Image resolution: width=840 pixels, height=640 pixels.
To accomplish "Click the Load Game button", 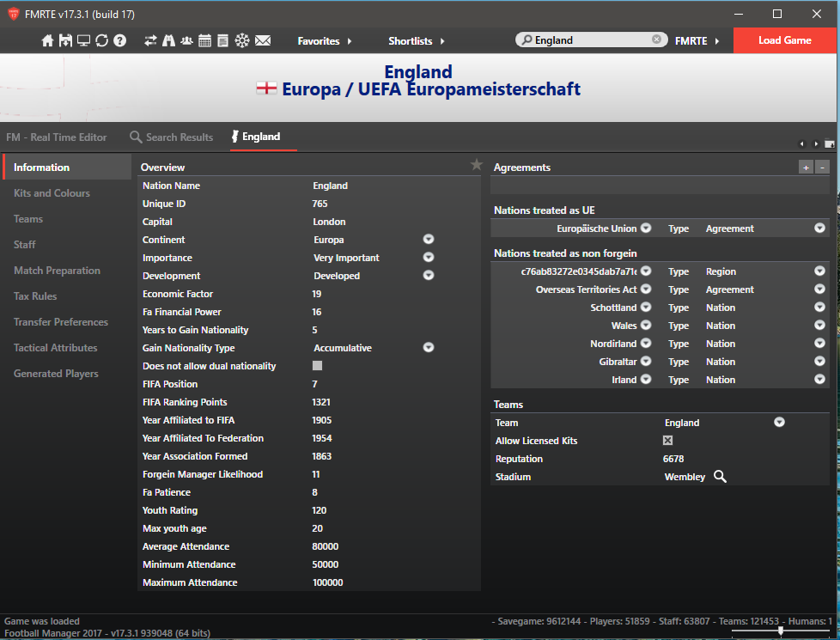I will (785, 40).
